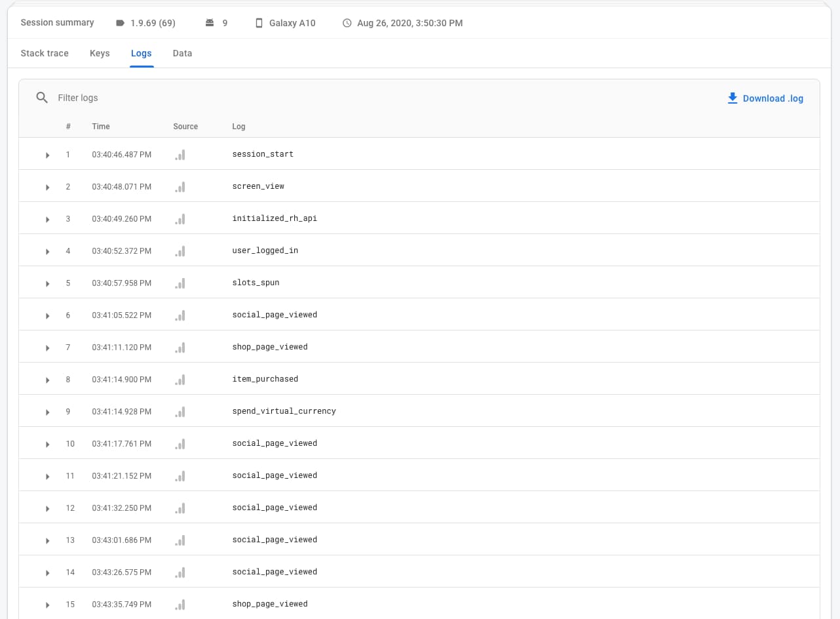
Task: Expand log row 14 social_page_viewed
Action: pos(47,573)
